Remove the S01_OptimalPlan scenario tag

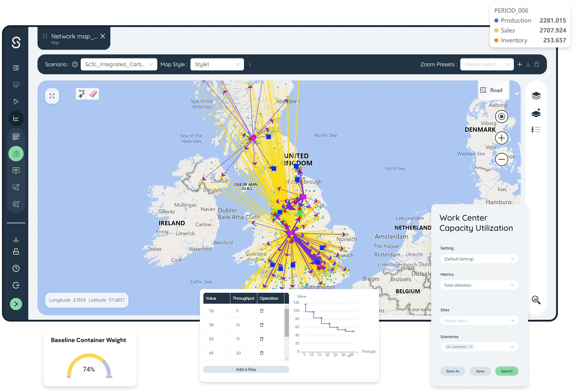pyautogui.click(x=471, y=347)
